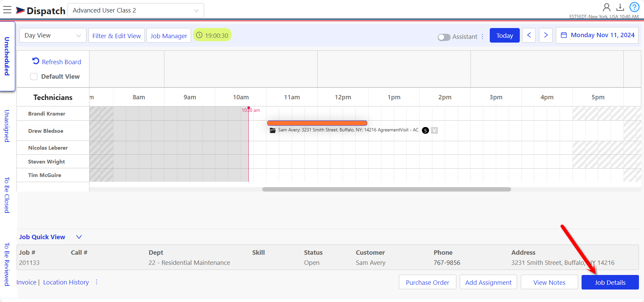The image size is (644, 302).
Task: Click the Technicians column header
Action: (x=53, y=97)
